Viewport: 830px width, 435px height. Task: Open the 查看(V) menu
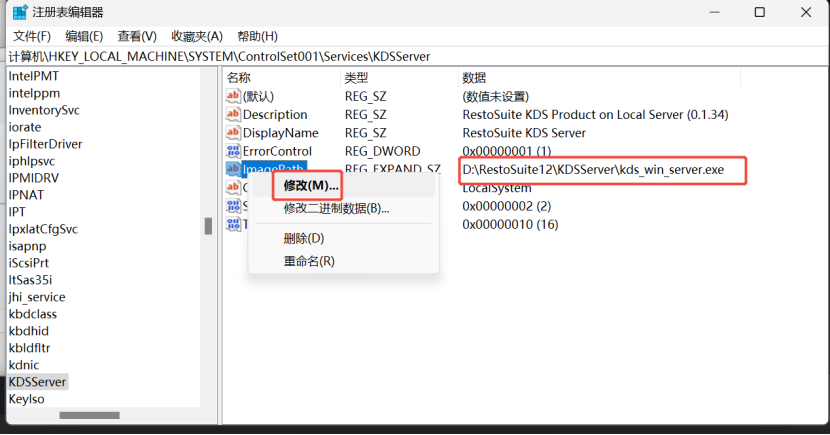click(137, 36)
